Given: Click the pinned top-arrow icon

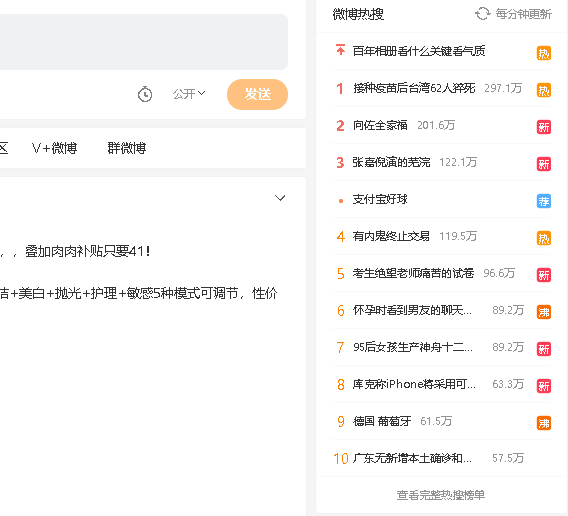Looking at the screenshot, I should (x=340, y=50).
